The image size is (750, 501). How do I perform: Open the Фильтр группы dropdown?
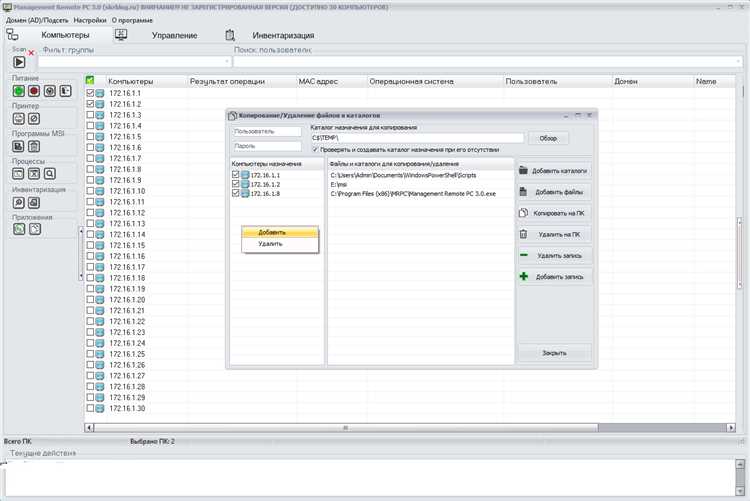pos(227,62)
